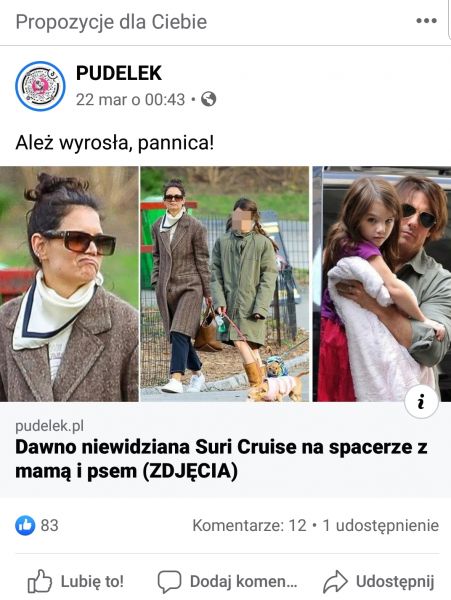Viewport: 451px width, 600px height.
Task: Click the blue like reaction icon
Action: [x=25, y=525]
